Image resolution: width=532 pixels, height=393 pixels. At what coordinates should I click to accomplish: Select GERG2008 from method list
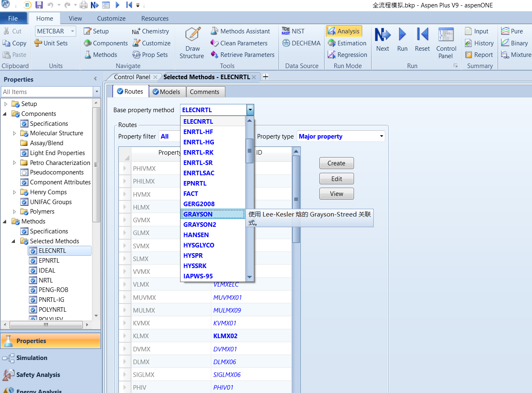213,204
